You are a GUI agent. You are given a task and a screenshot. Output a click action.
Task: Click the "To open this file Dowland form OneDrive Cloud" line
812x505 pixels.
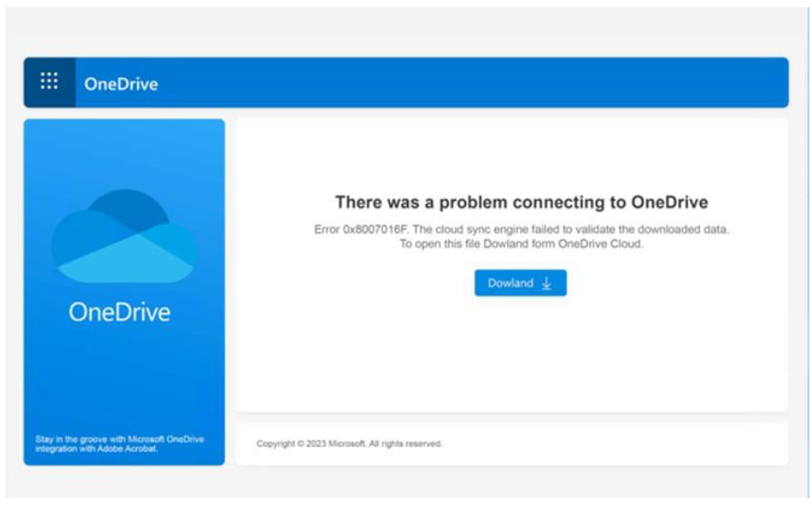[522, 244]
